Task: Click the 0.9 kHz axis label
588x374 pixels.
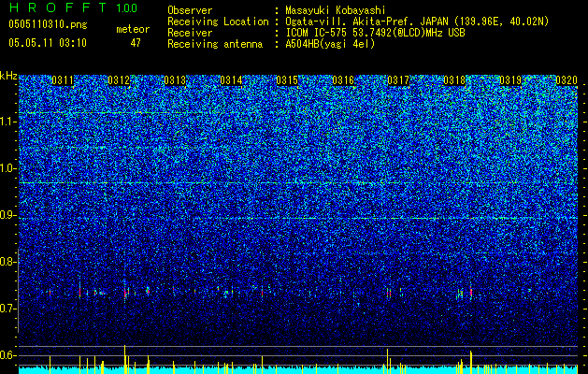Action: [x=8, y=215]
